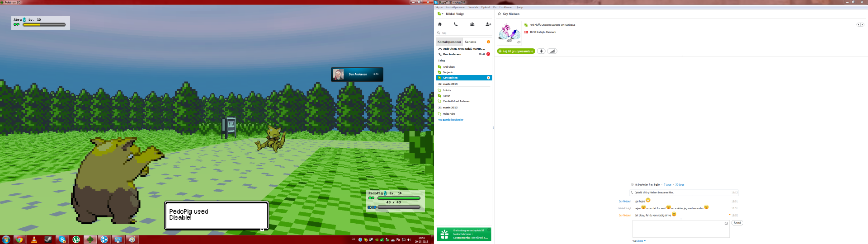Switch to Seneste tab
The image size is (868, 244).
(x=471, y=42)
